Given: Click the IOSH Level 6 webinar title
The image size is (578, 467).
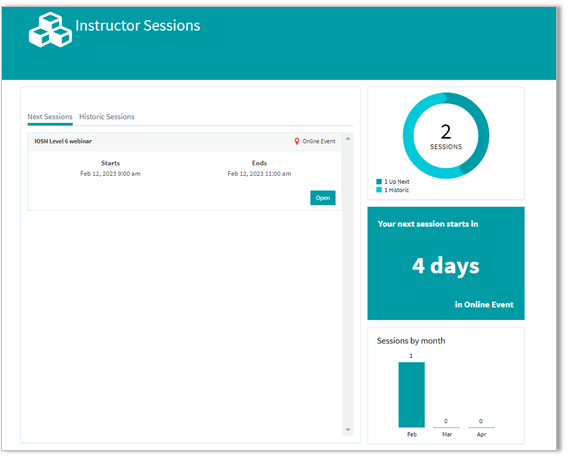Looking at the screenshot, I should pos(63,141).
